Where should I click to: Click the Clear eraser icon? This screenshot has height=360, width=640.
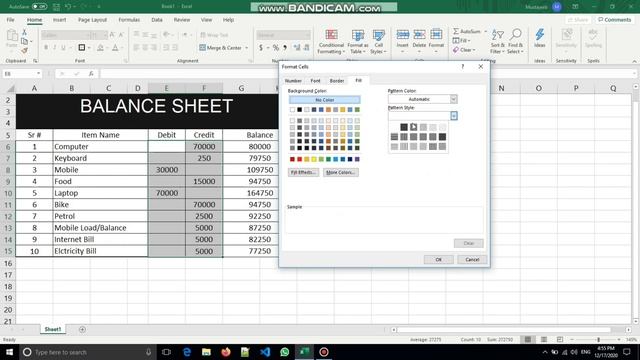coord(456,50)
